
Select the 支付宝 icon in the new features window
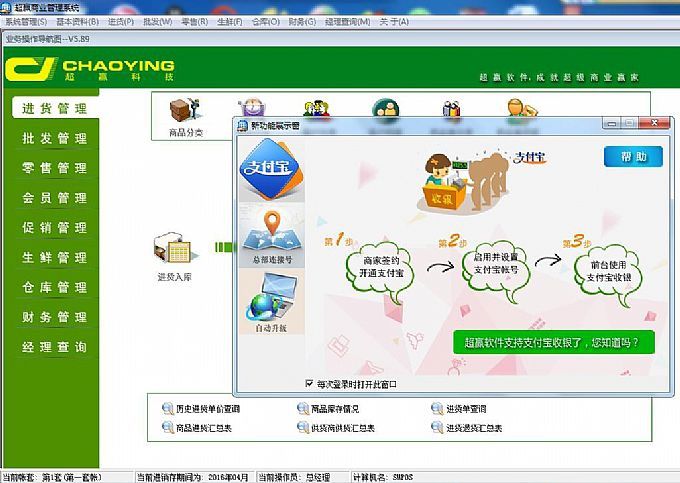[271, 170]
